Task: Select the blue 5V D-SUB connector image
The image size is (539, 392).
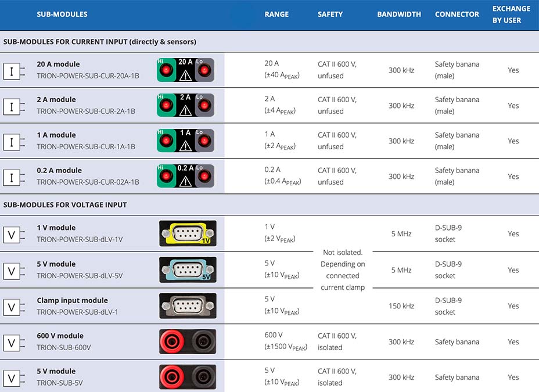Action: (188, 270)
